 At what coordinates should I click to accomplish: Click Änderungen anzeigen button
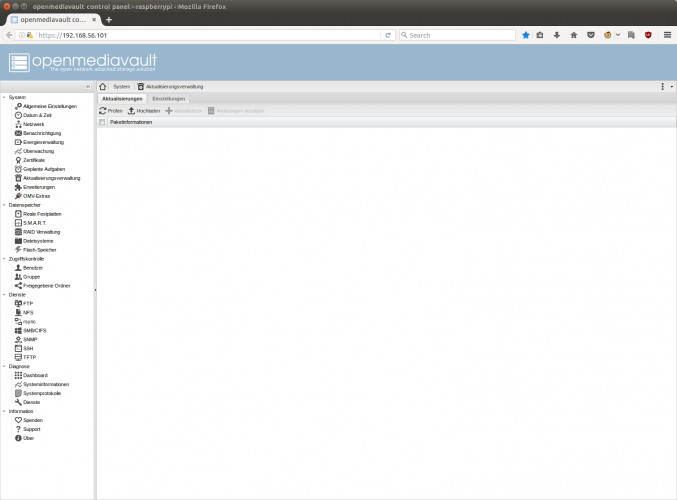pos(236,111)
